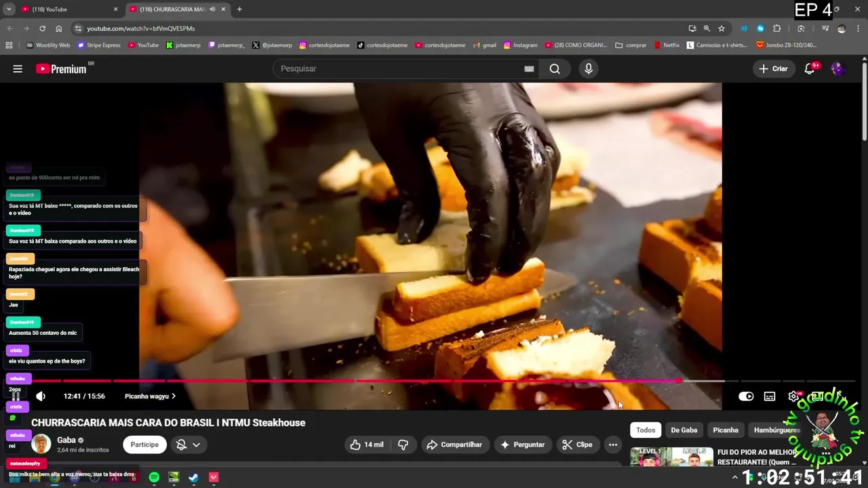Bookmark this page with star icon
This screenshot has height=488, width=868.
[722, 28]
